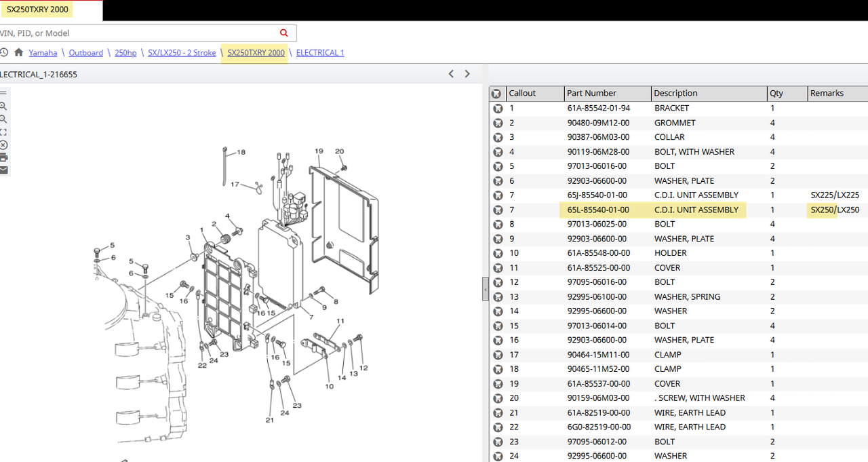The image size is (868, 462).
Task: Open the history clock icon
Action: [x=3, y=52]
